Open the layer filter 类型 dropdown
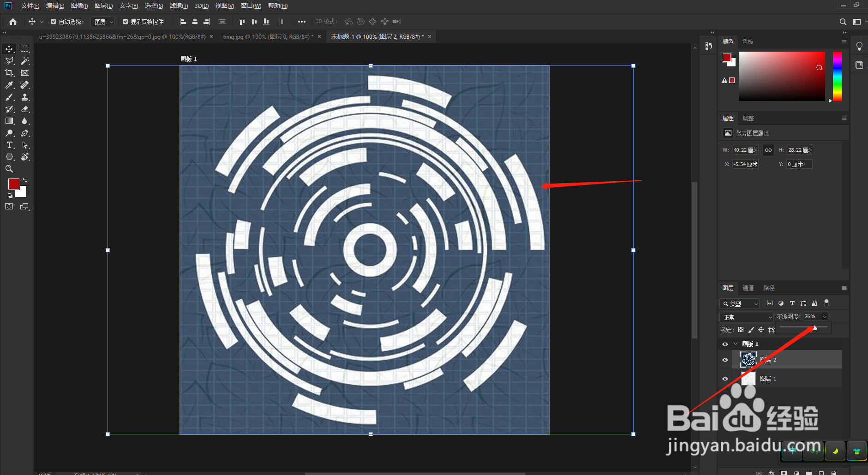This screenshot has width=868, height=475. (739, 303)
